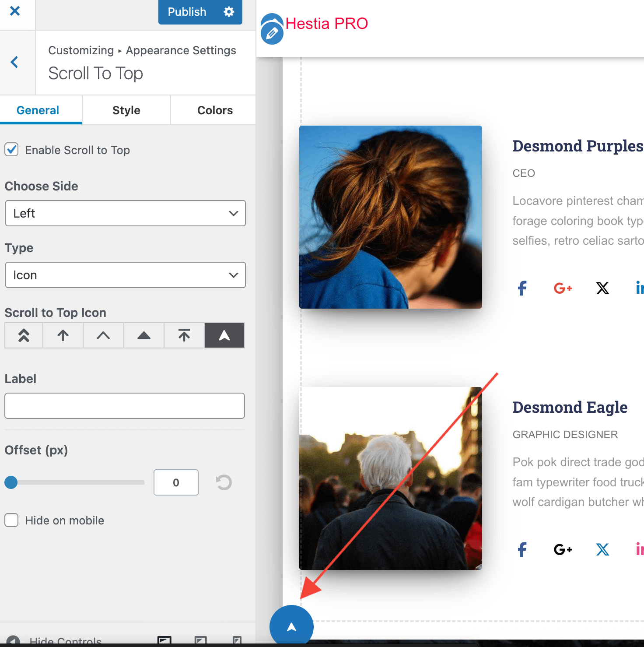644x647 pixels.
Task: Click the Offset slider handle
Action: (x=11, y=482)
